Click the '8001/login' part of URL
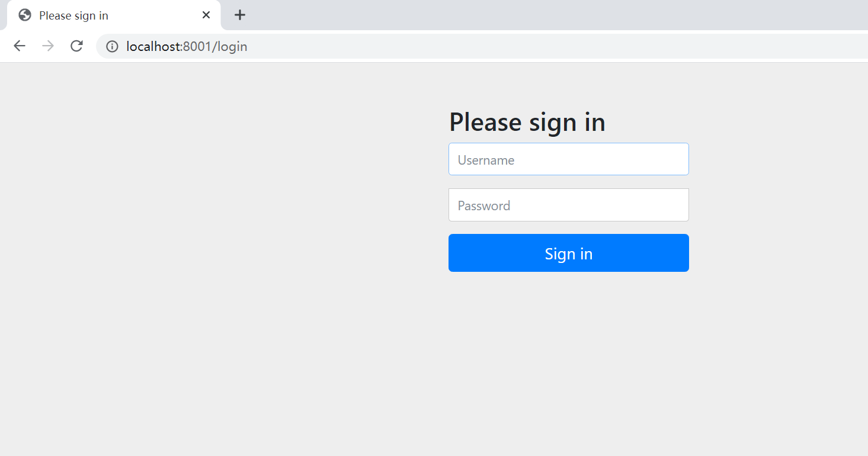This screenshot has width=868, height=456. tap(215, 46)
